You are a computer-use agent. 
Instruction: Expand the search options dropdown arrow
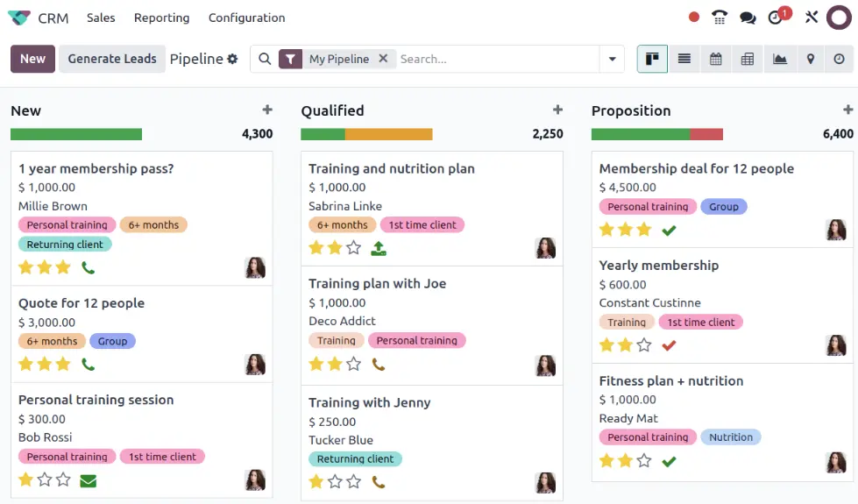(613, 59)
